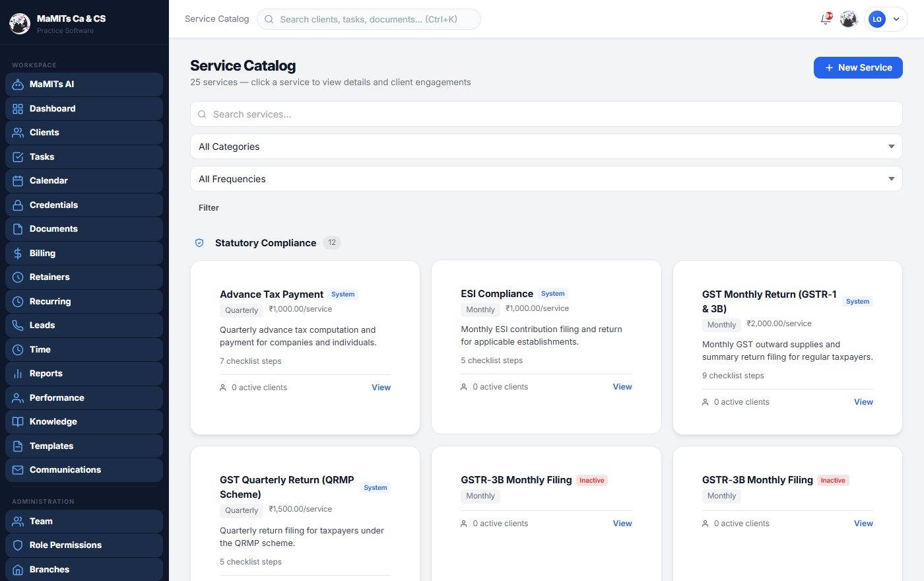Click the Search services field

[546, 114]
